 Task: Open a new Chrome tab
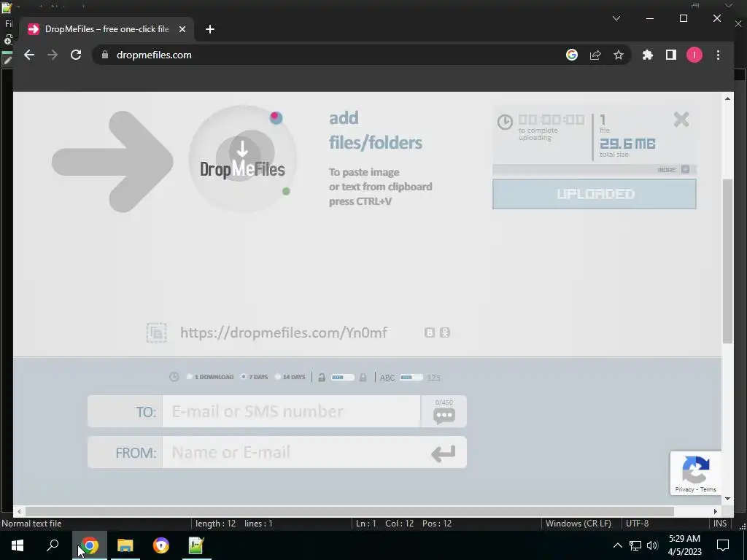tap(209, 29)
